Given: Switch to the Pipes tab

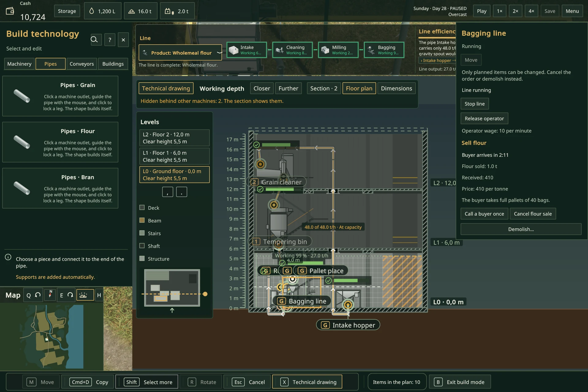Looking at the screenshot, I should point(51,64).
